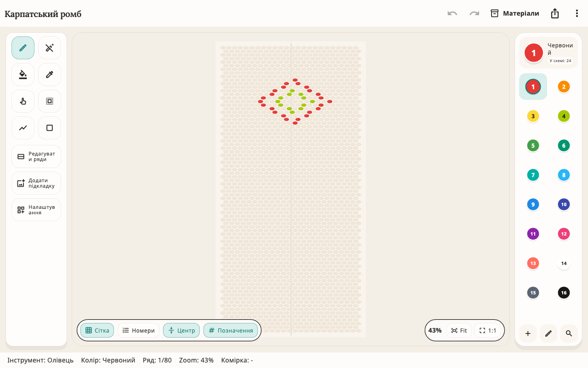This screenshot has height=368, width=588.
Task: Open Налаштування settings
Action: coord(36,210)
